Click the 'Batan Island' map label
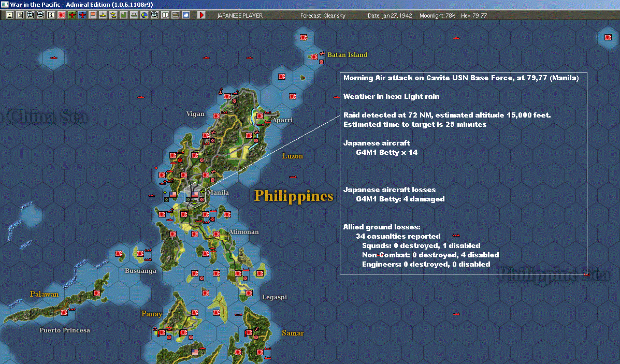The image size is (620, 364). (347, 54)
